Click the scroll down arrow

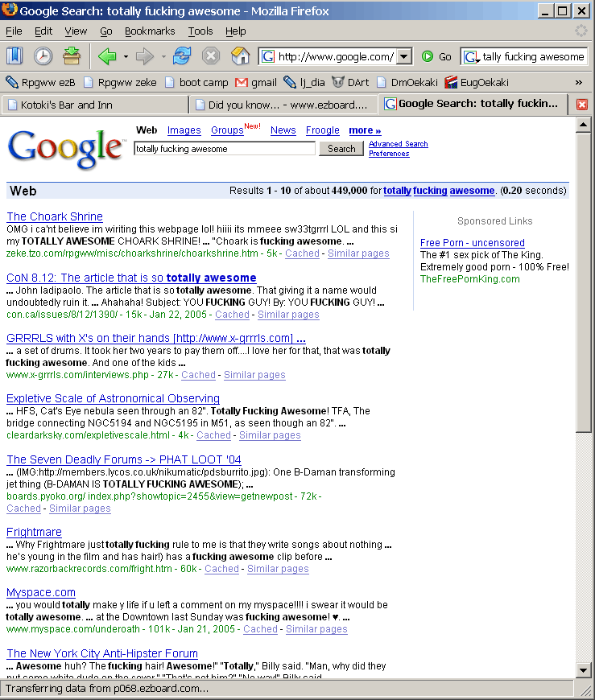[584, 669]
